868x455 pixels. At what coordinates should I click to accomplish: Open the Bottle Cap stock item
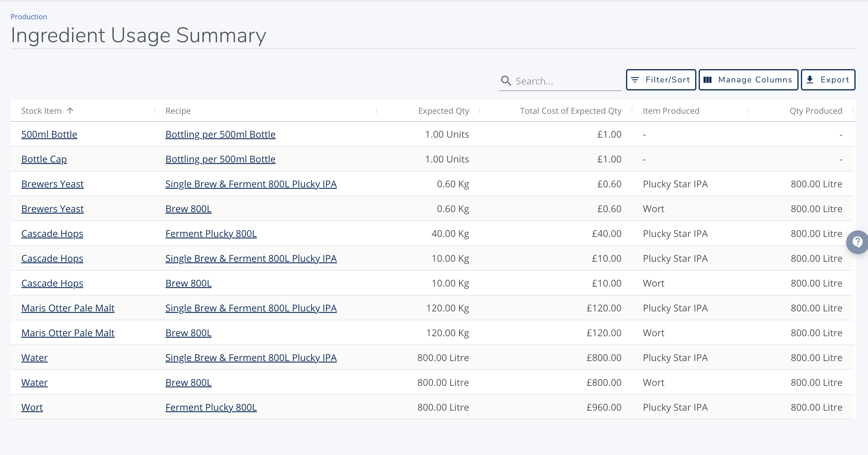44,159
